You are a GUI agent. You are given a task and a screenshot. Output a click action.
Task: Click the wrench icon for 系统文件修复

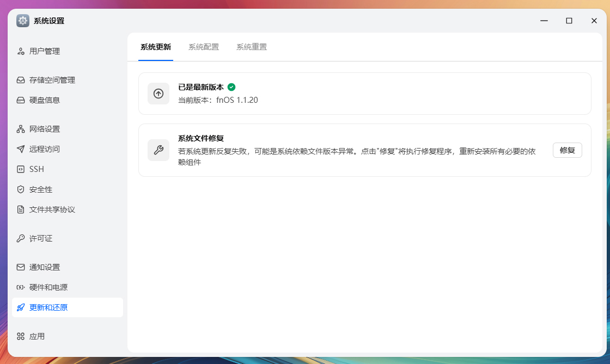point(158,150)
